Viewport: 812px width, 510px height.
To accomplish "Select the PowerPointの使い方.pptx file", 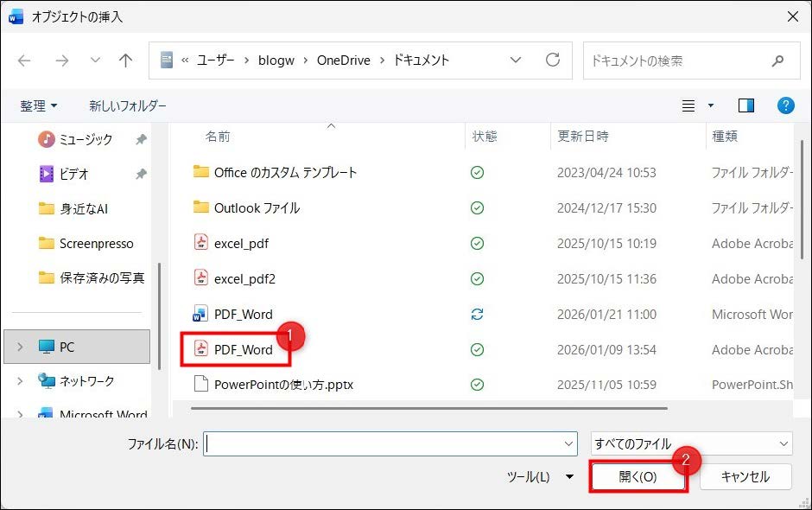I will (283, 385).
